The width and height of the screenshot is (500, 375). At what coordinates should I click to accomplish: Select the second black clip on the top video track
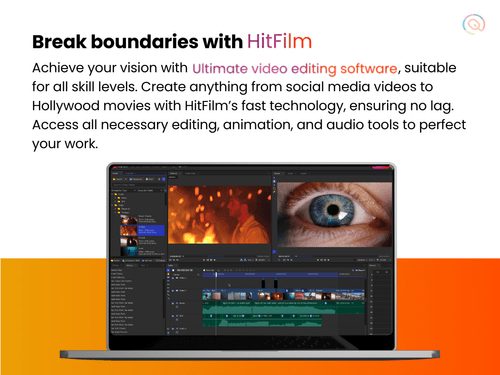pos(276,283)
